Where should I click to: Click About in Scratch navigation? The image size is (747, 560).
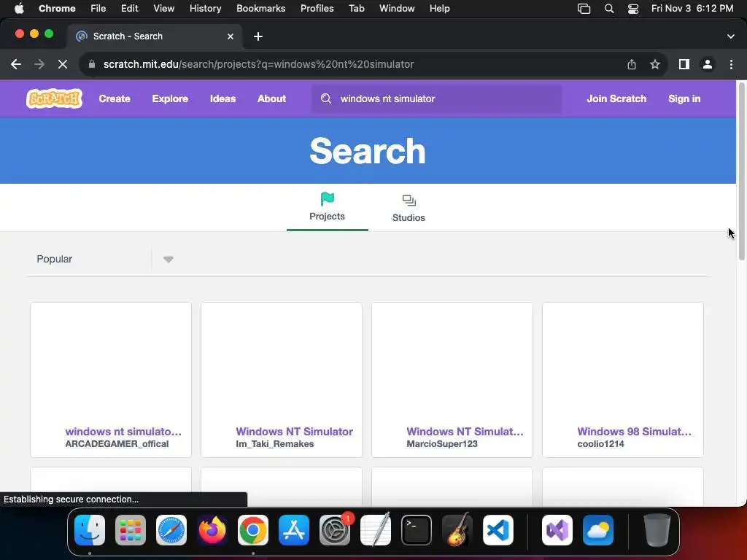coord(271,98)
